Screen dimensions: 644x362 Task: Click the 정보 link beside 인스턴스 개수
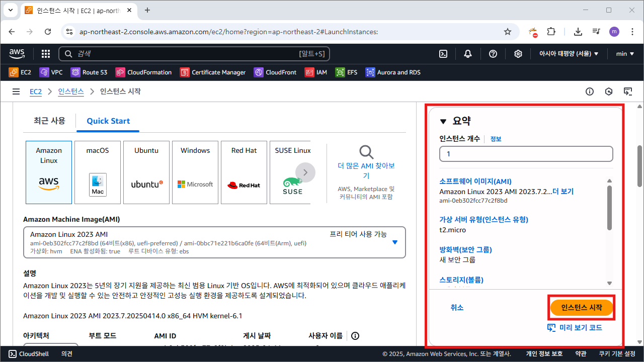[x=496, y=139]
